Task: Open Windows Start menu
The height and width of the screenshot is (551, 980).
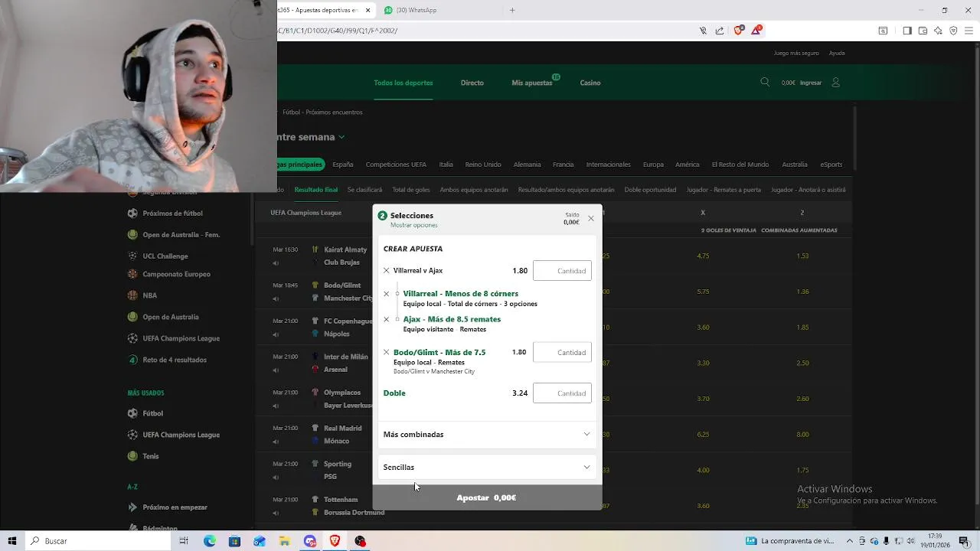Action: coord(11,541)
